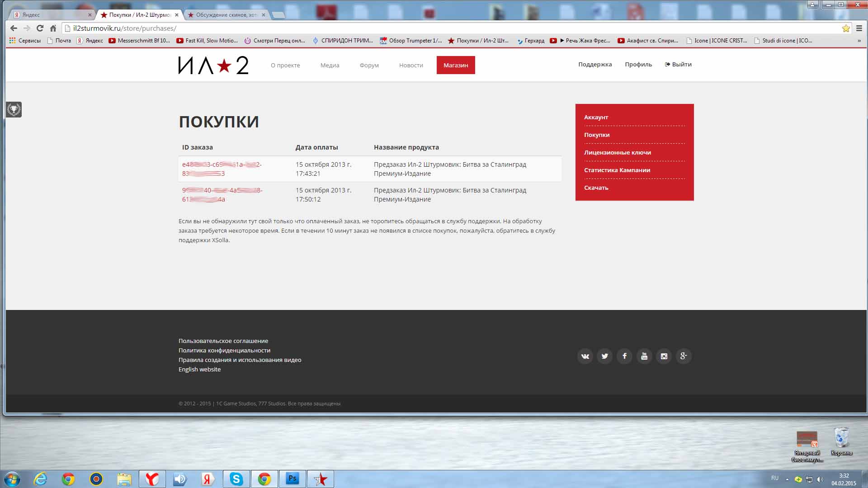Click the red Магазин button
The height and width of the screenshot is (488, 868).
(456, 65)
